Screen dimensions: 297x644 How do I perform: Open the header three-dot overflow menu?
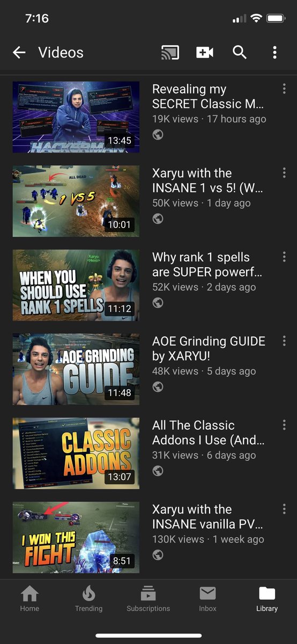coord(274,52)
